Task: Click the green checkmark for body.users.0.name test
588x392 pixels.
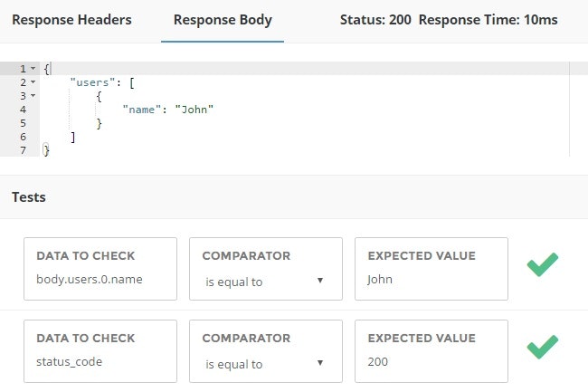Action: [542, 265]
